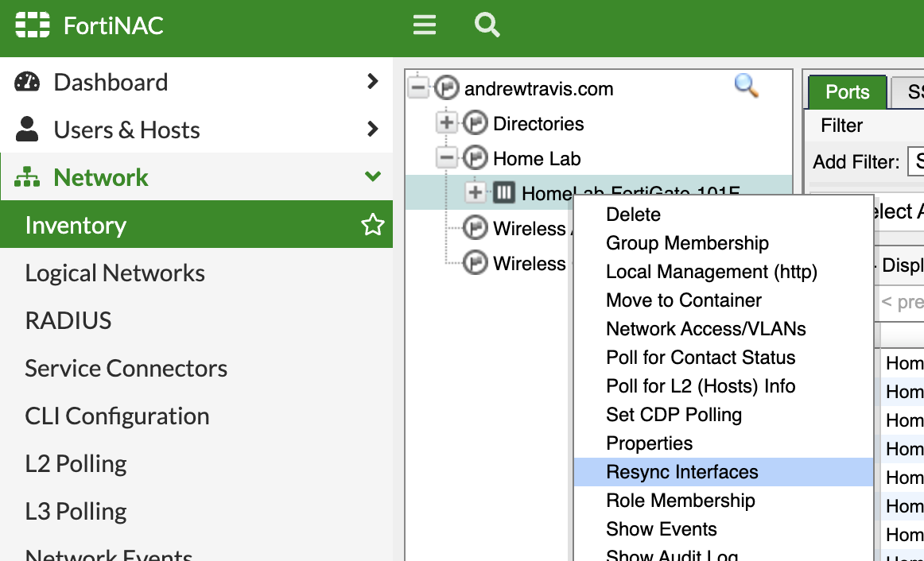This screenshot has height=561, width=924.
Task: Select the Dashboard menu label
Action: pyautogui.click(x=111, y=82)
